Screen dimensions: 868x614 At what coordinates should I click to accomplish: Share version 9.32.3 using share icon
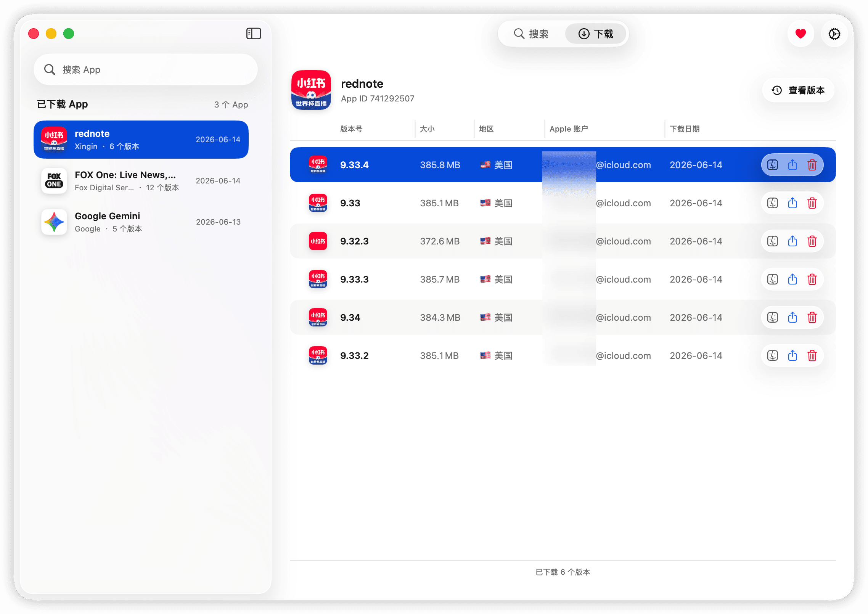(792, 241)
